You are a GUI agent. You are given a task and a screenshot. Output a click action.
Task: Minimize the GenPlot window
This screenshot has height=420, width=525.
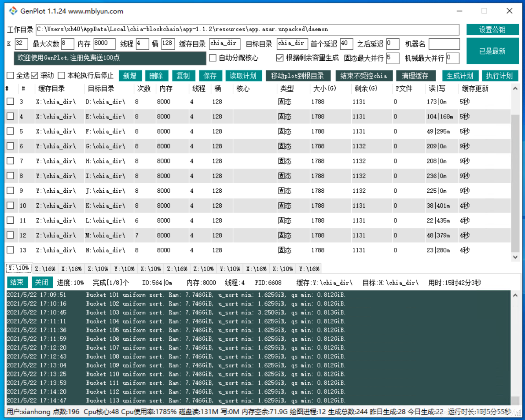click(460, 11)
